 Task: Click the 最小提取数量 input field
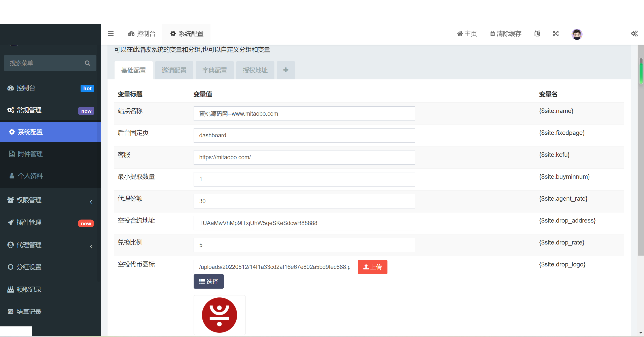click(x=304, y=179)
